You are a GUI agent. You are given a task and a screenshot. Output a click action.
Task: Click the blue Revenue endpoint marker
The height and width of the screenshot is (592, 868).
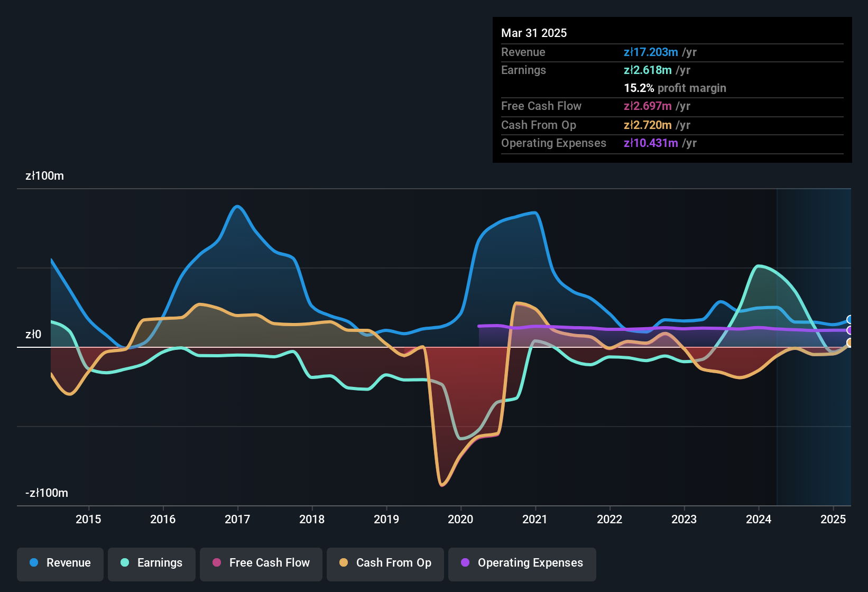tap(850, 319)
